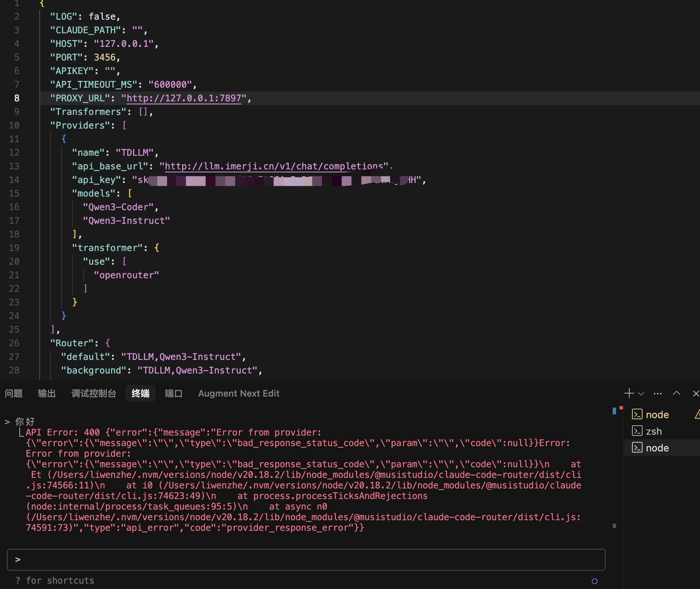Screen dimensions: 700x589
Task: Maximize the panel with the up chevron
Action: 677,393
